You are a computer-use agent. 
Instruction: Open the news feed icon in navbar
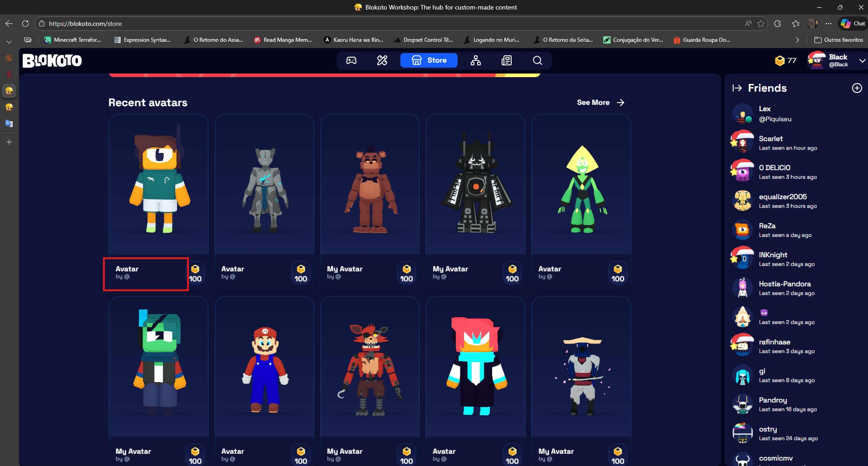pos(507,60)
